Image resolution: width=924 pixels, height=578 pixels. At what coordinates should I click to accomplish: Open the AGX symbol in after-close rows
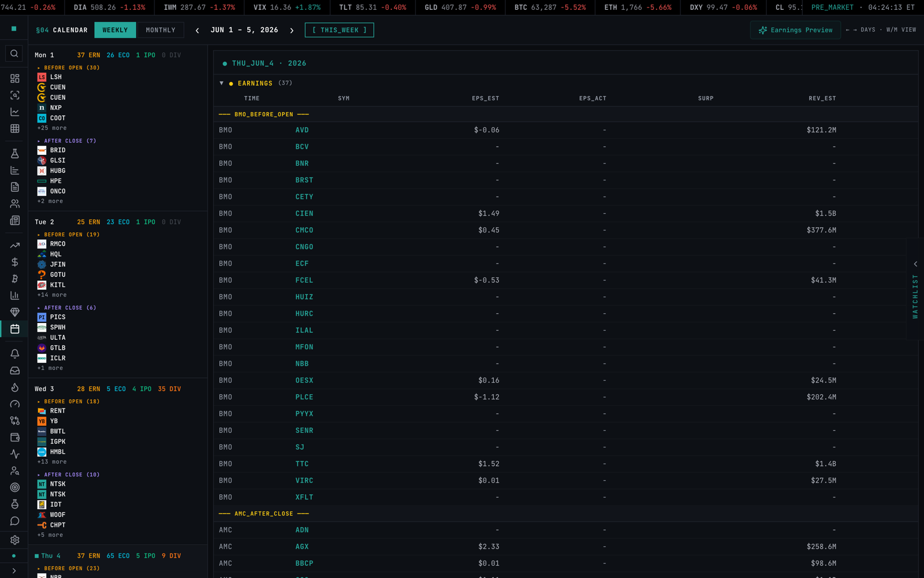(302, 547)
